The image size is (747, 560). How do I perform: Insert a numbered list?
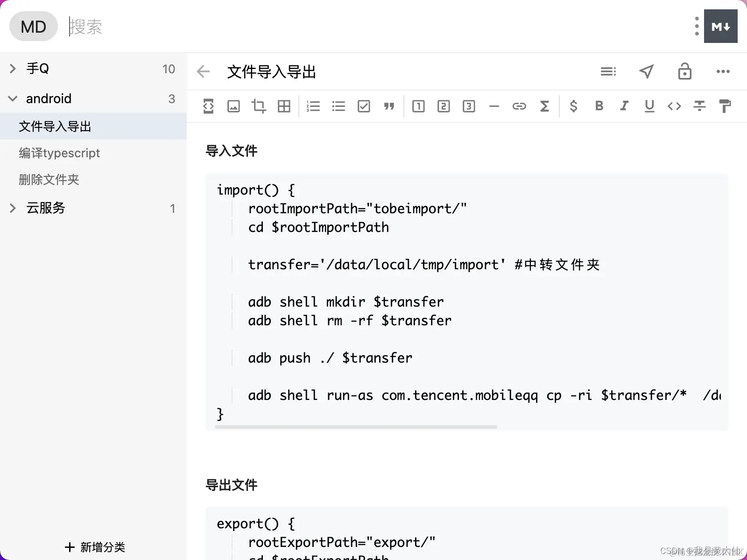(x=313, y=106)
